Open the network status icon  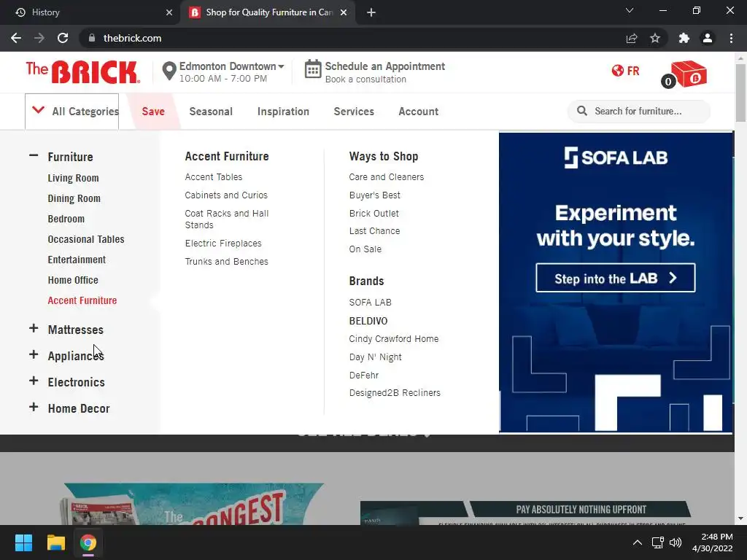658,542
